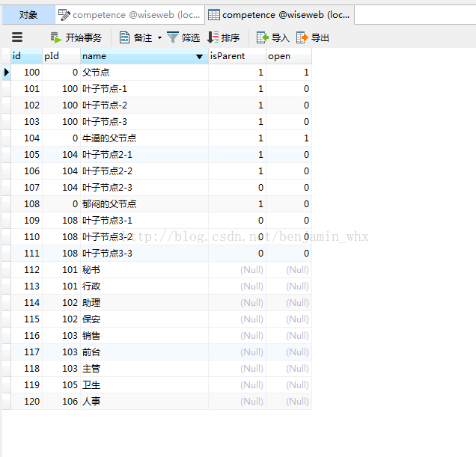
Task: Click the Begin Transaction (开始事务) icon
Action: coord(56,37)
